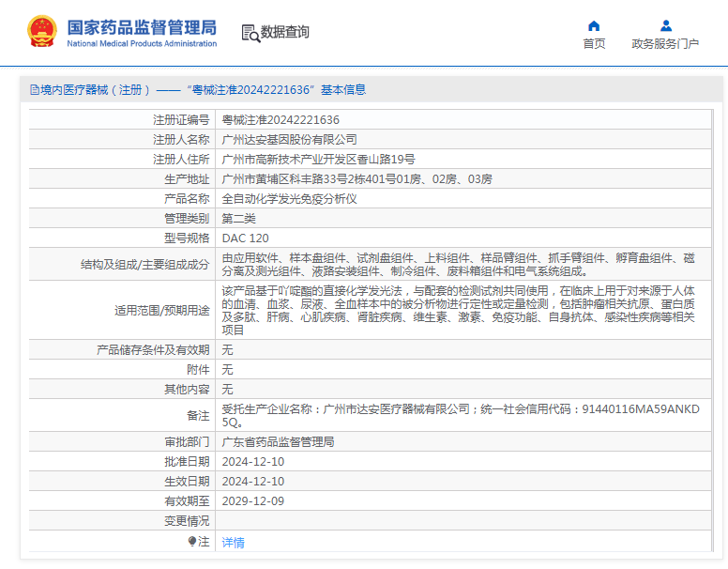Click the expiry date 2029-12-09
The width and height of the screenshot is (728, 569).
(x=252, y=501)
